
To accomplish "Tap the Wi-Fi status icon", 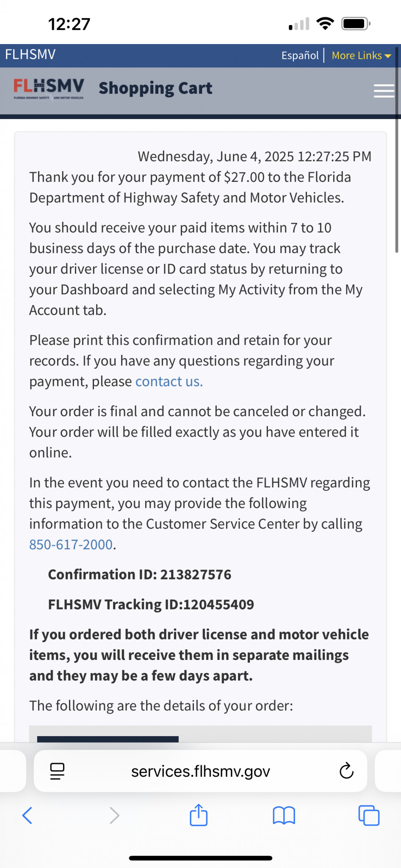I will tap(325, 24).
